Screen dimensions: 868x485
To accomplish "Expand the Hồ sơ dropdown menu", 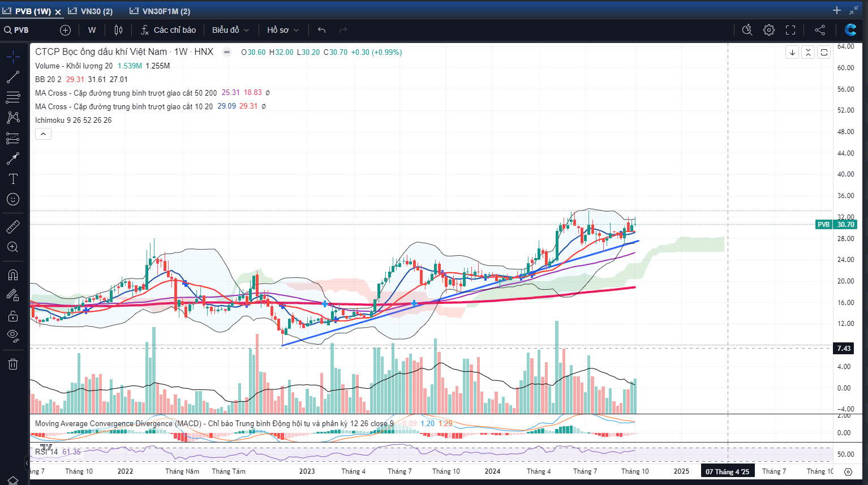I will [283, 30].
